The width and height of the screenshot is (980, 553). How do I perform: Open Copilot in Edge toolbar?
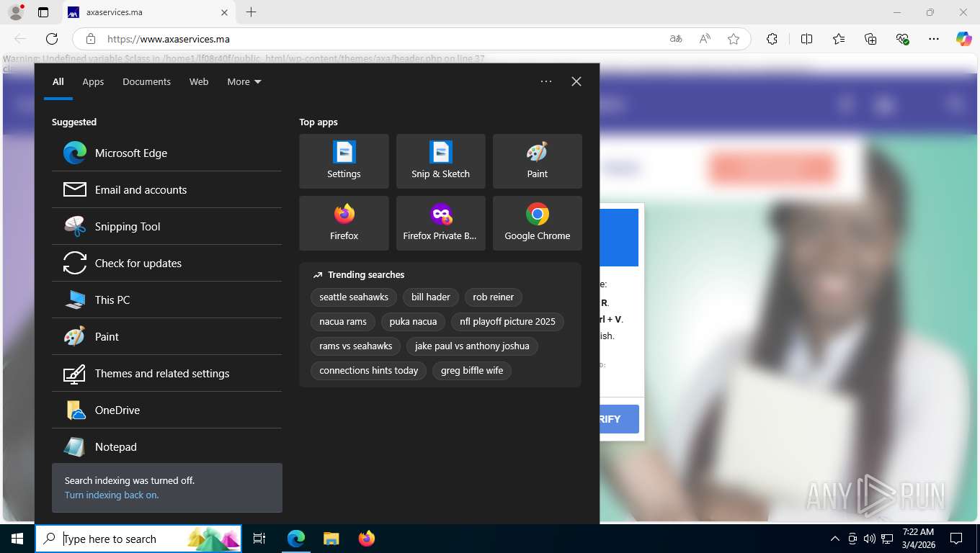tap(964, 39)
